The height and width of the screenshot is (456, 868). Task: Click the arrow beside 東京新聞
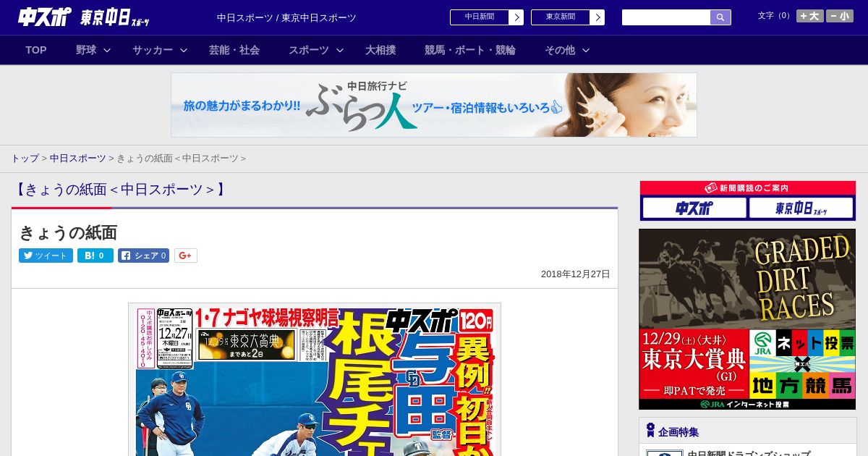(597, 17)
